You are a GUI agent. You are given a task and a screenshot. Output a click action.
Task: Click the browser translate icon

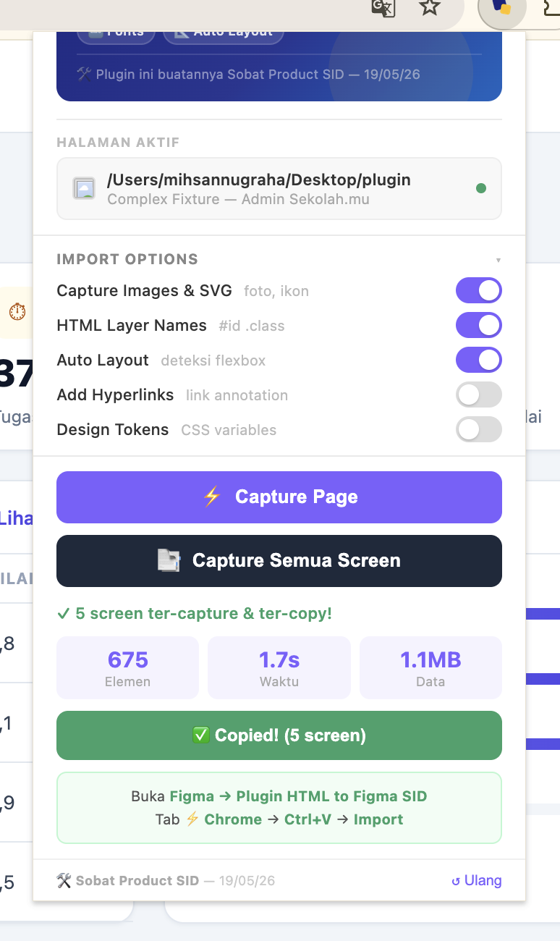(x=383, y=7)
